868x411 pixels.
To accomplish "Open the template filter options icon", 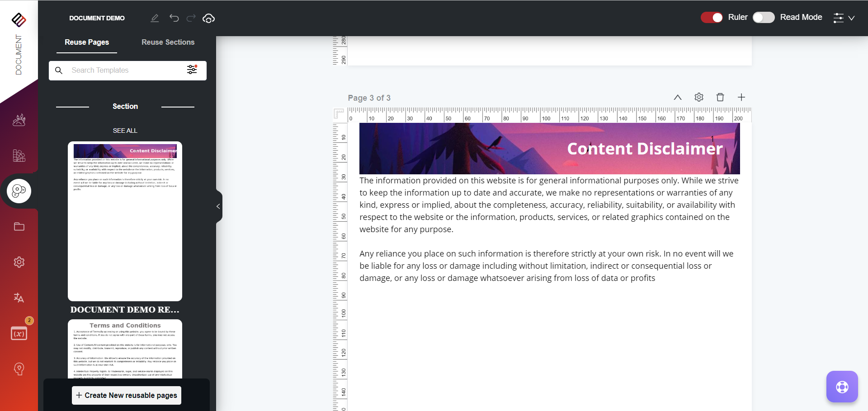I will 192,70.
